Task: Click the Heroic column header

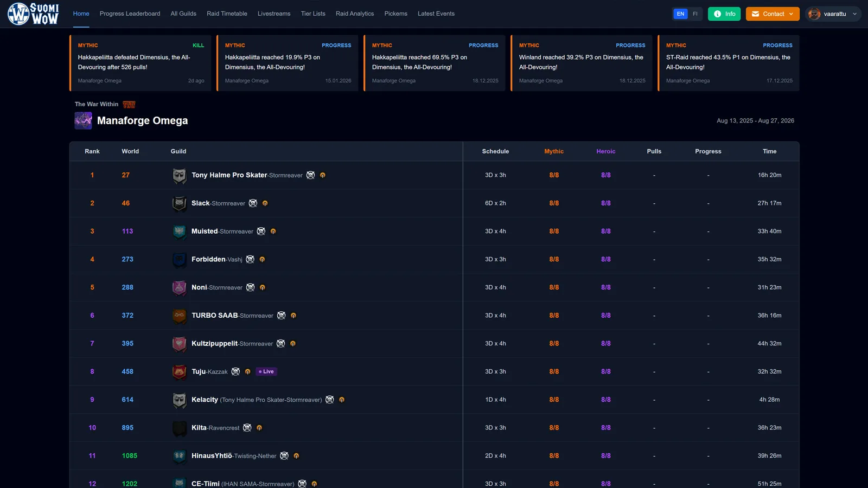Action: tap(606, 151)
